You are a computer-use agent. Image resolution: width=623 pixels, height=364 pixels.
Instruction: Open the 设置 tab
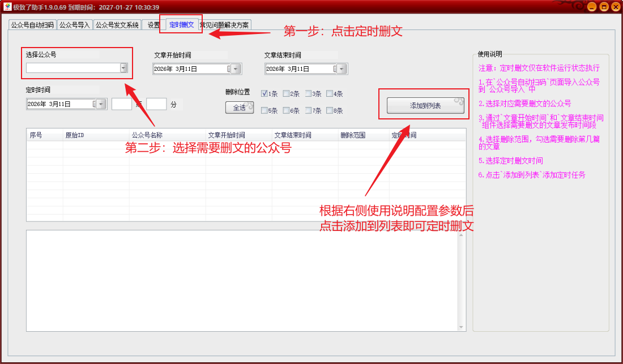153,25
